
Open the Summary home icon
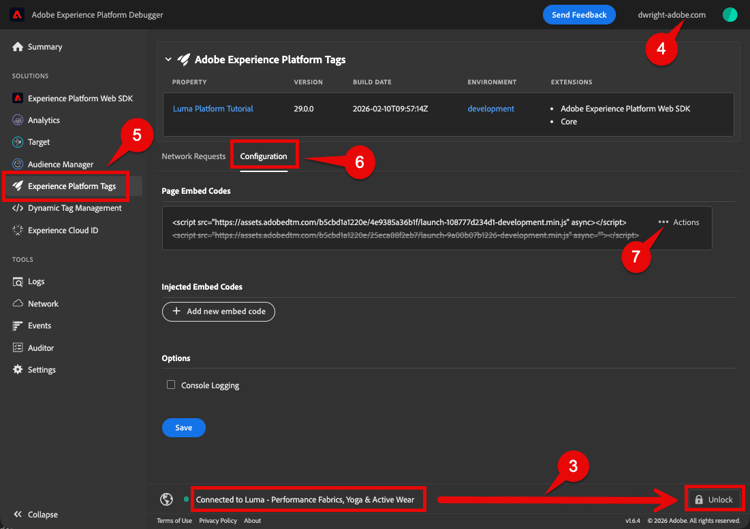[x=18, y=46]
